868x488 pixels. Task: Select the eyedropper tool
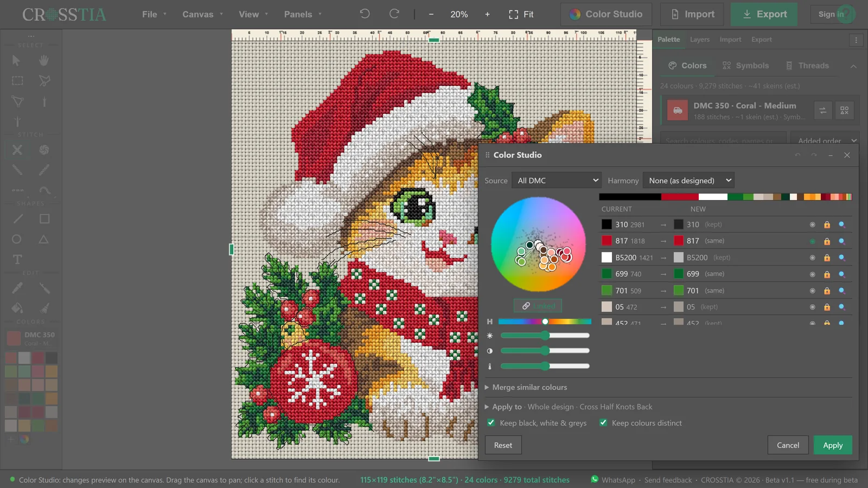(17, 288)
